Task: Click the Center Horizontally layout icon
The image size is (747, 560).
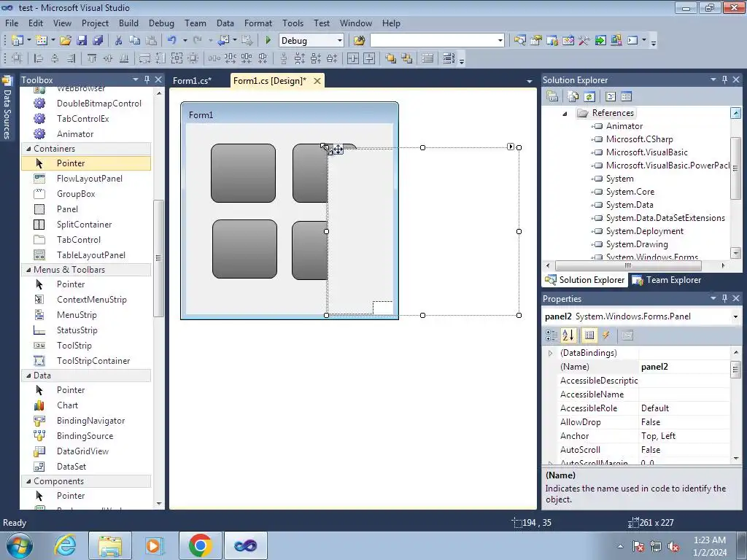Action: click(353, 58)
